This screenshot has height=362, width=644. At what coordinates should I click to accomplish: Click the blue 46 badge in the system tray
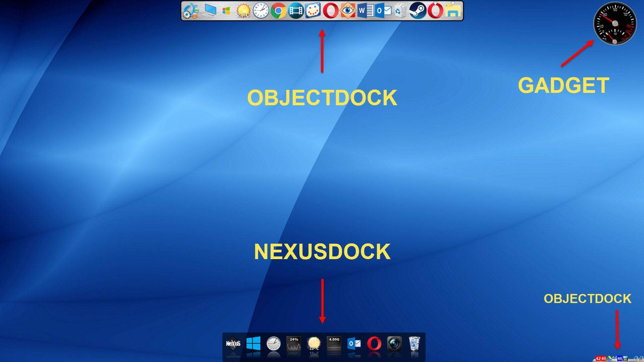click(x=620, y=358)
